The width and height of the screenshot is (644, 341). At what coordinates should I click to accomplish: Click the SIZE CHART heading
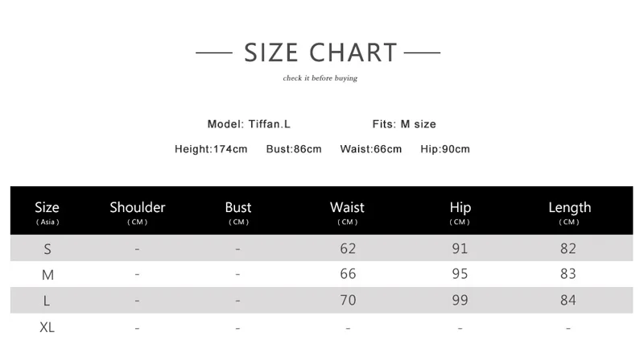[x=320, y=53]
